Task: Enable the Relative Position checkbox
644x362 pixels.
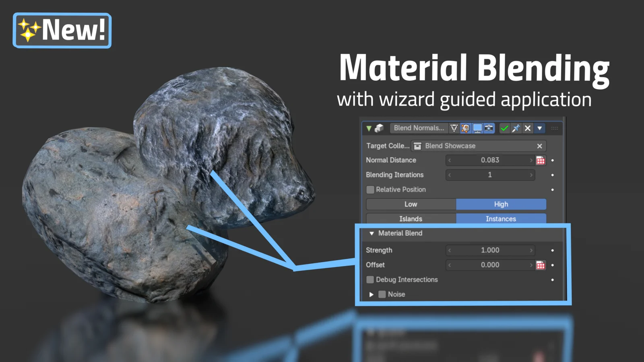Action: (370, 189)
